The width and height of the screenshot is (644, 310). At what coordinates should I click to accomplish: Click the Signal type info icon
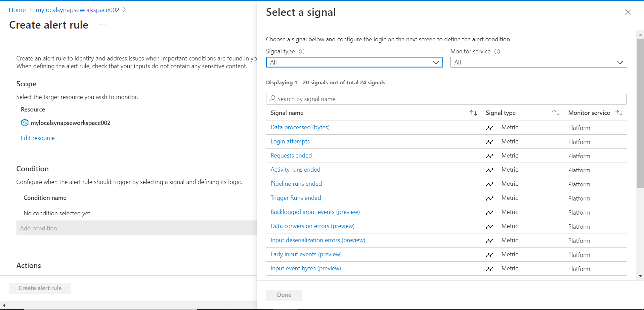pos(302,52)
